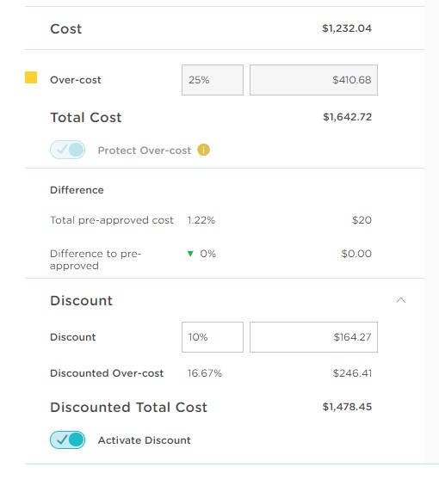This screenshot has width=439, height=504.
Task: Click the Cost amount $1,232.04
Action: (x=347, y=28)
